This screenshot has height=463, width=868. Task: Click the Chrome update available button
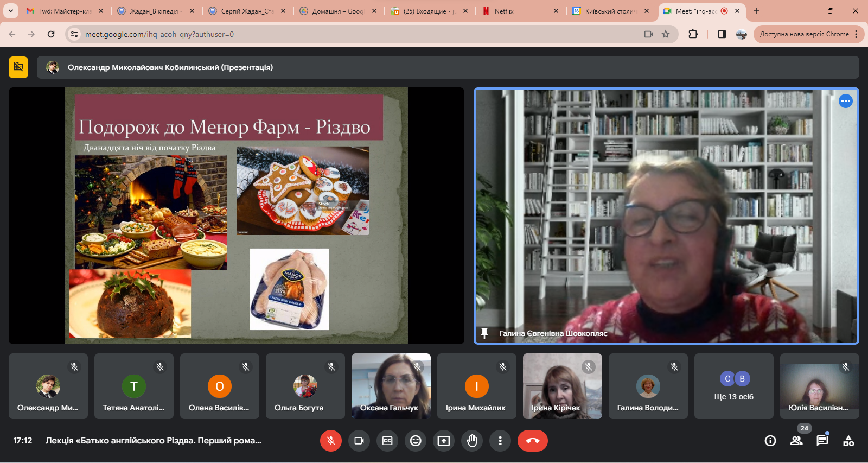click(804, 34)
